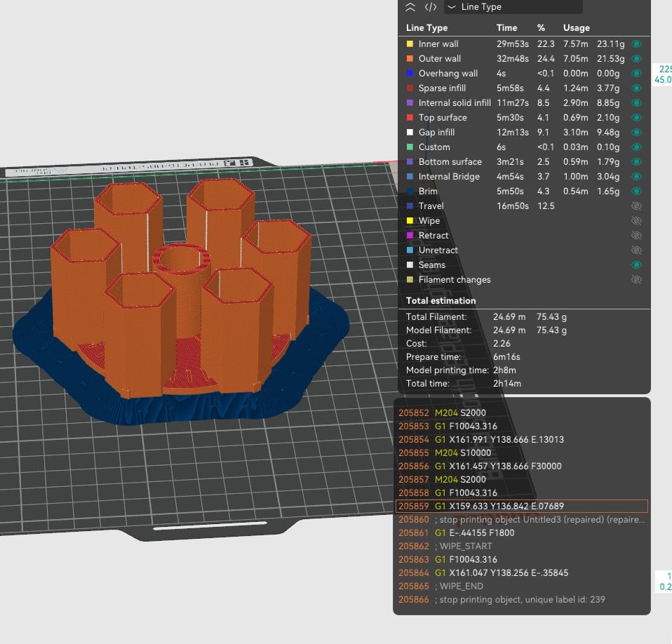This screenshot has width=672, height=644.
Task: Select G-code comment line 205860
Action: pos(522,520)
